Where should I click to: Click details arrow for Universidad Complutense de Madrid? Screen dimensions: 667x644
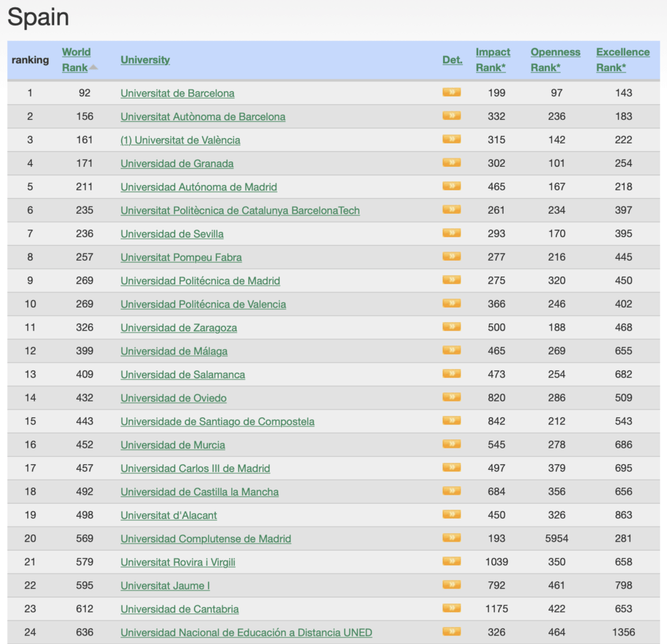point(451,537)
